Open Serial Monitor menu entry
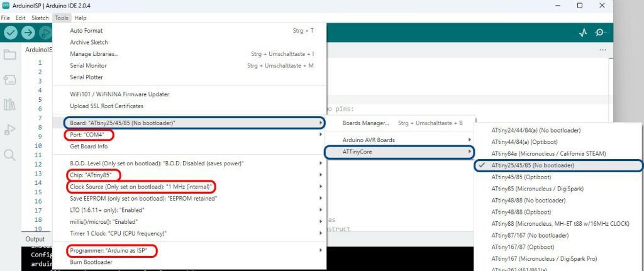Image resolution: width=644 pixels, height=271 pixels. (x=189, y=65)
